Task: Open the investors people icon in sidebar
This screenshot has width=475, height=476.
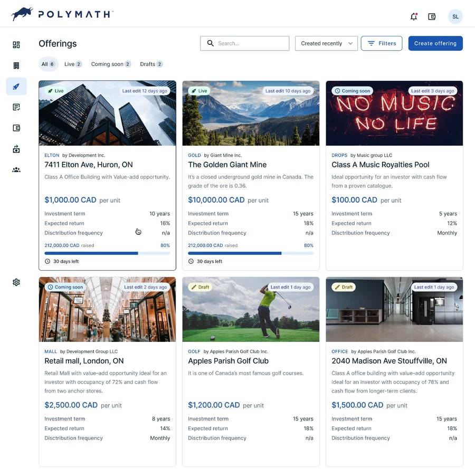Action: pyautogui.click(x=16, y=170)
